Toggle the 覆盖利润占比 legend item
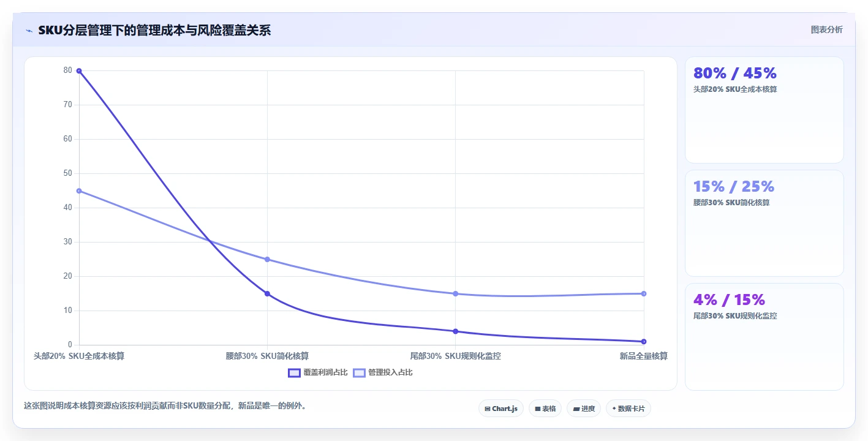868x441 pixels. click(318, 372)
